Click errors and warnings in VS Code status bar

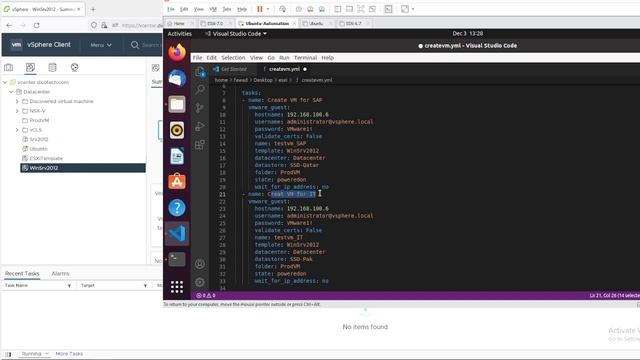pos(206,295)
